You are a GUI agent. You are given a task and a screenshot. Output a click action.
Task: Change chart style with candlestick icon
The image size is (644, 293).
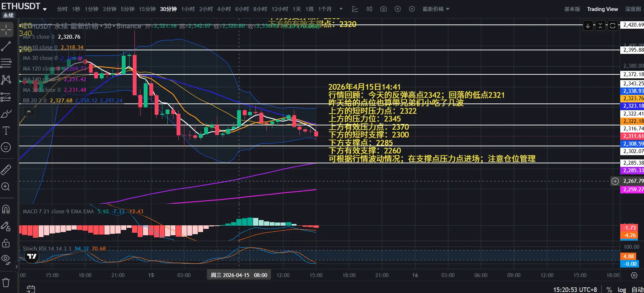[x=369, y=9]
